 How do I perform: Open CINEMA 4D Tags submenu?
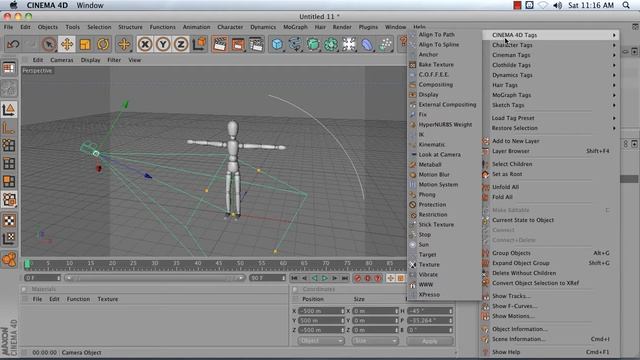point(551,35)
